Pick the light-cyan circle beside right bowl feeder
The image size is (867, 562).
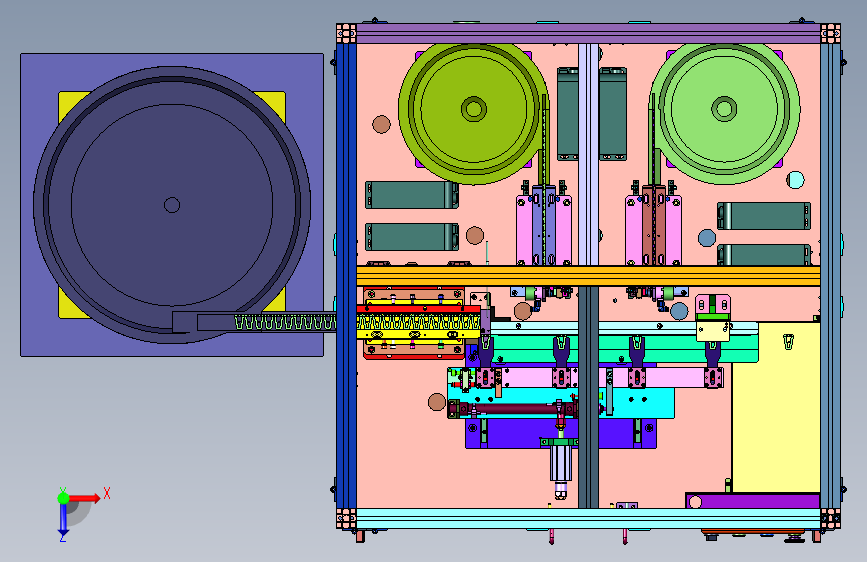click(795, 180)
